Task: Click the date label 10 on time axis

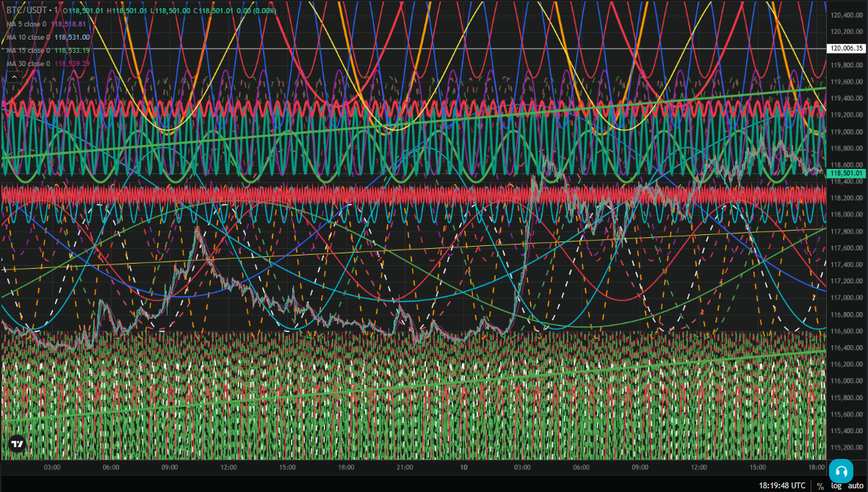Action: point(463,467)
